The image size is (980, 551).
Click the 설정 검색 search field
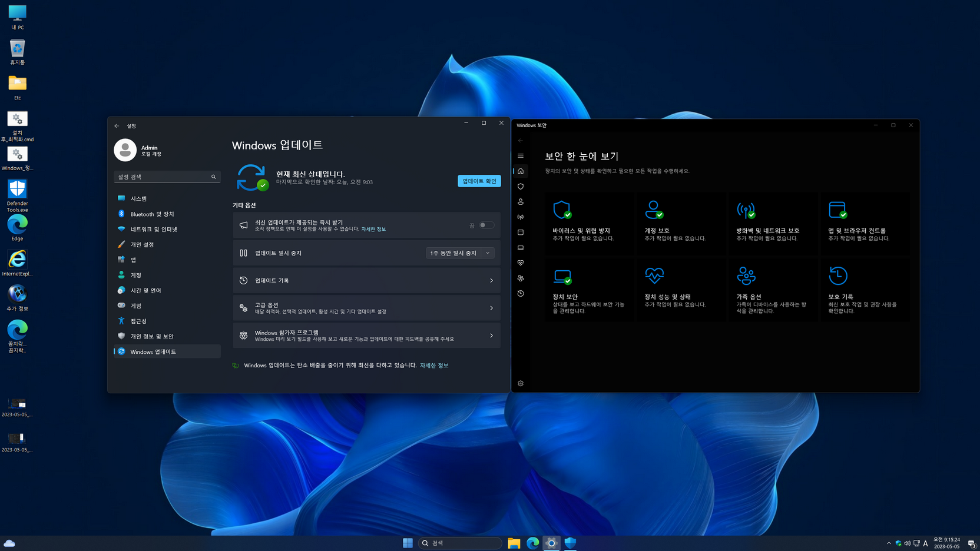167,177
